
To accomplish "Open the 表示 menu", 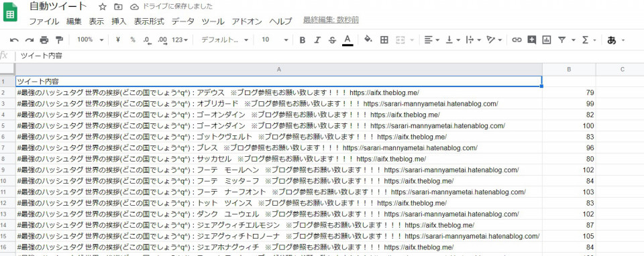I will (97, 21).
